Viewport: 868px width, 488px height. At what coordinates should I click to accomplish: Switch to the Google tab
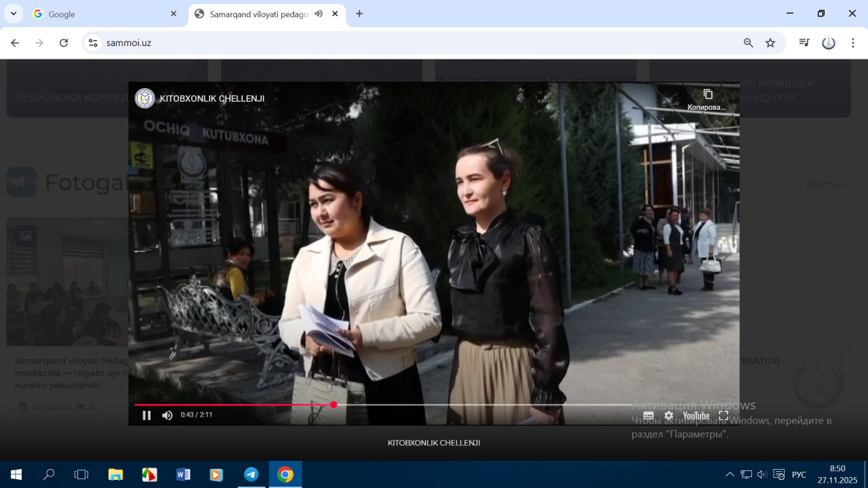105,14
